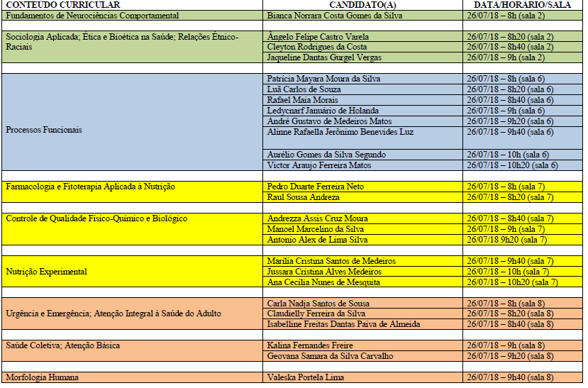Select 'Saúde Coletiva; Atenção Básica' cell
588x388 pixels.
[132, 350]
